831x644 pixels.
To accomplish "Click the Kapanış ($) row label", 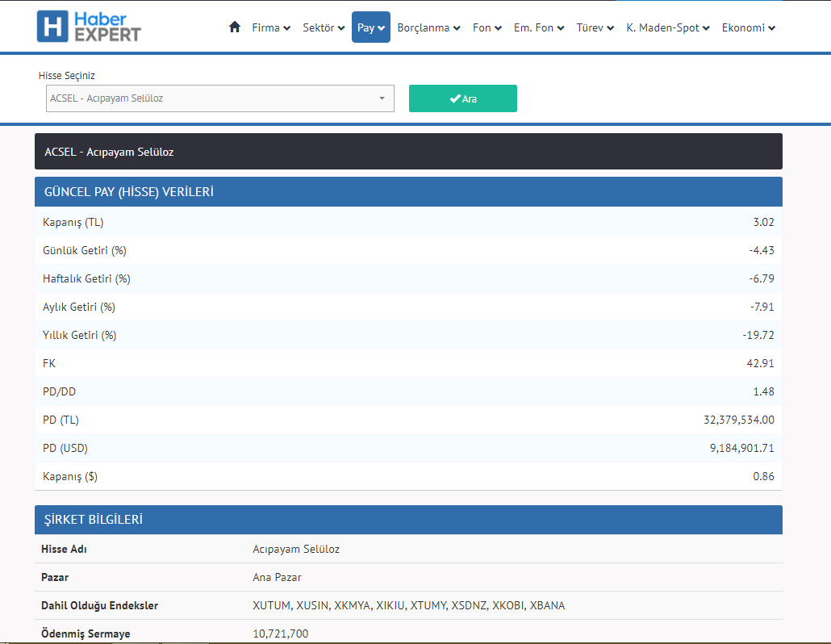I will tap(70, 476).
